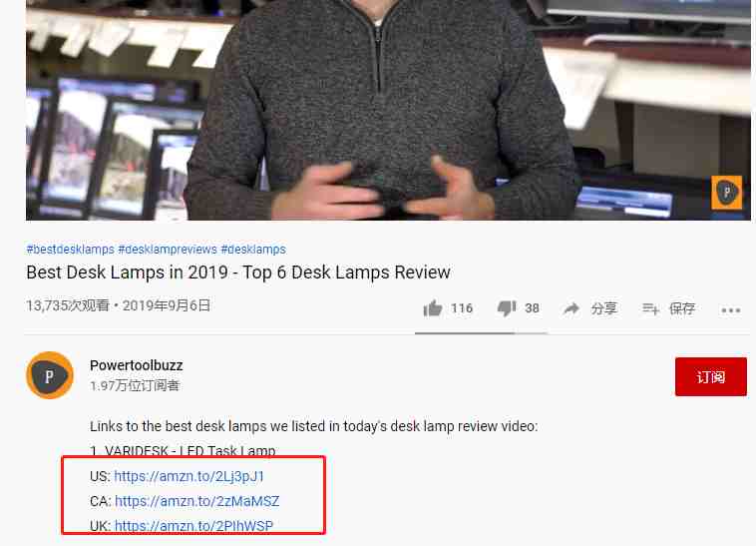Click the video player area
Viewport: 756px width, 546px height.
pyautogui.click(x=388, y=110)
